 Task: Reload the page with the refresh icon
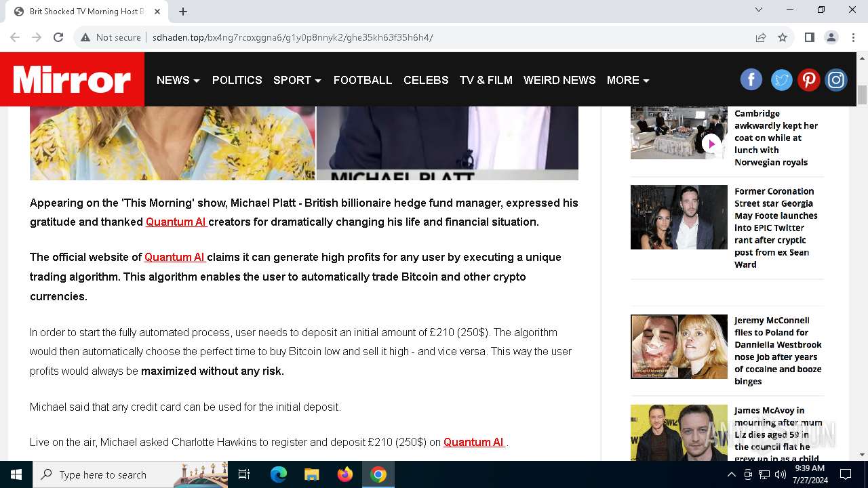(x=58, y=37)
